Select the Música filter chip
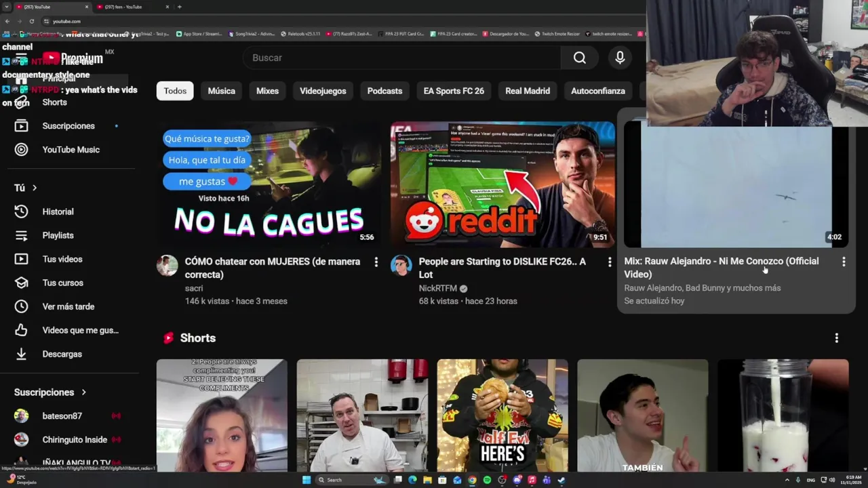The height and width of the screenshot is (488, 868). point(222,91)
